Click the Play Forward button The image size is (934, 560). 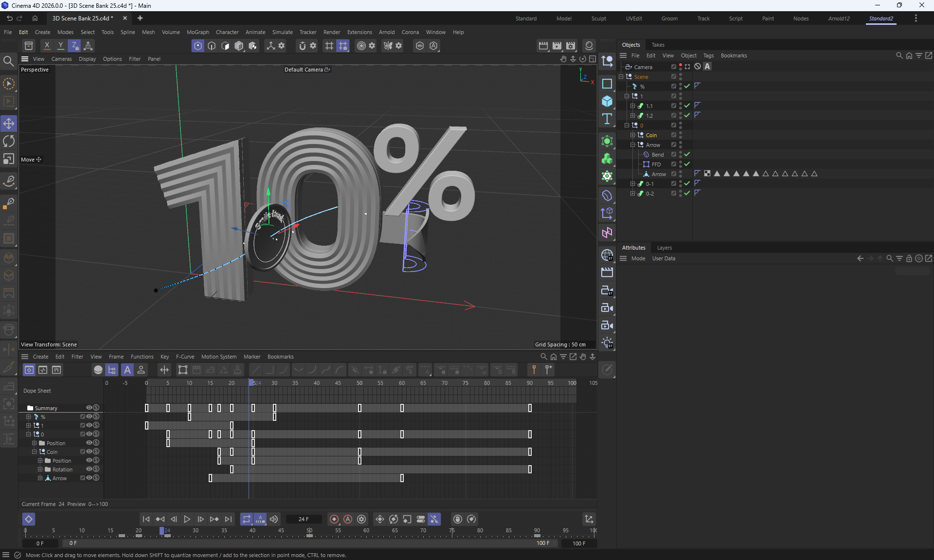(x=187, y=519)
